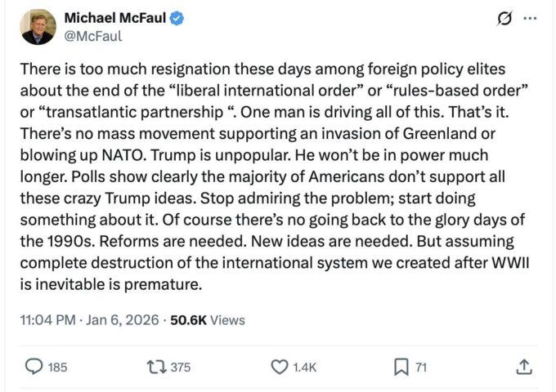Image resolution: width=556 pixels, height=392 pixels.
Task: Click the Michael McFaul display name
Action: point(114,19)
